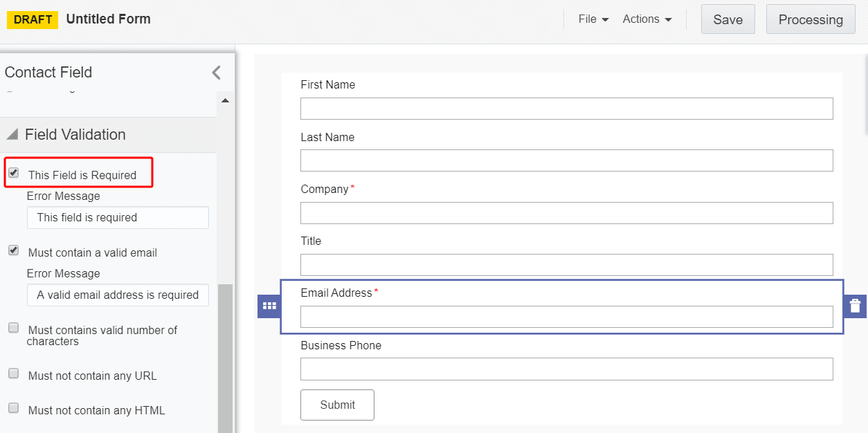Click the Untitled Form title
Viewport: 868px width, 433px height.
pos(108,19)
